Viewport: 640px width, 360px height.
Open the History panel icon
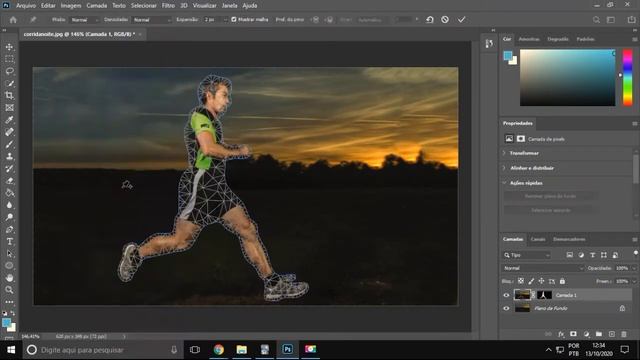(x=489, y=44)
